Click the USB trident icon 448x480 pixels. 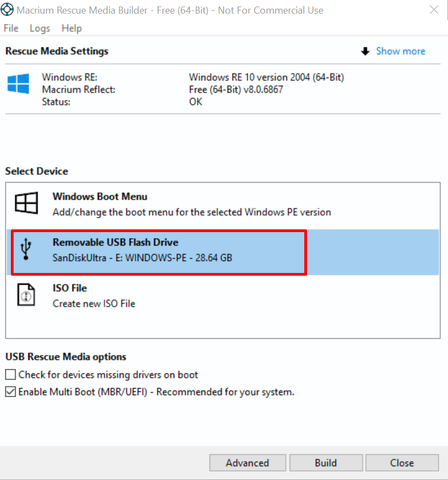point(26,249)
